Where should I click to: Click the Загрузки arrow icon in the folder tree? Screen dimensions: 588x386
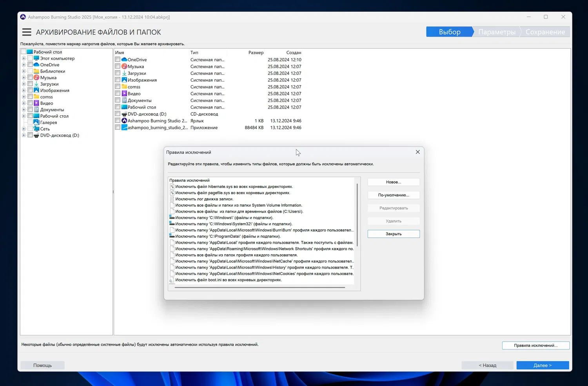36,84
